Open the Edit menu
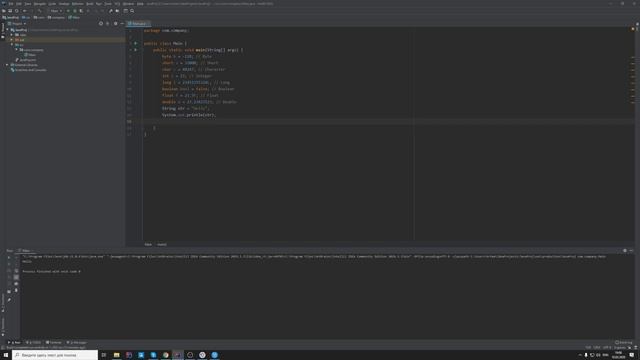 click(19, 4)
